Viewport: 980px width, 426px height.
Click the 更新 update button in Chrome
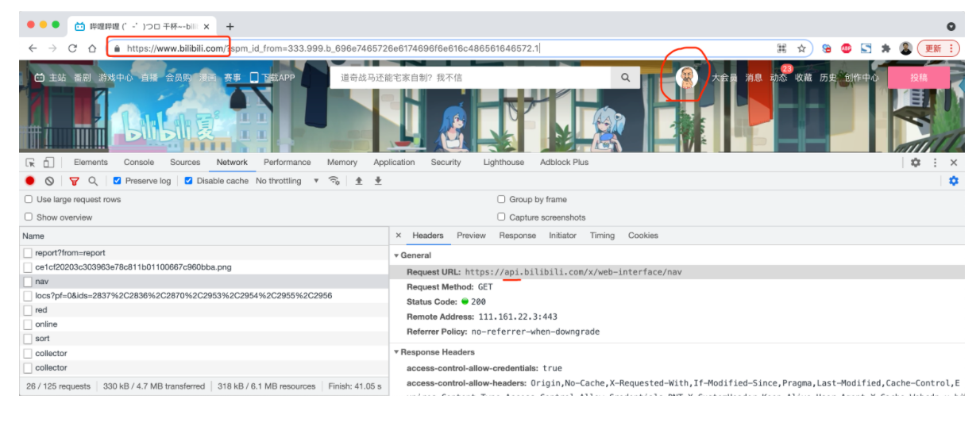[x=938, y=48]
